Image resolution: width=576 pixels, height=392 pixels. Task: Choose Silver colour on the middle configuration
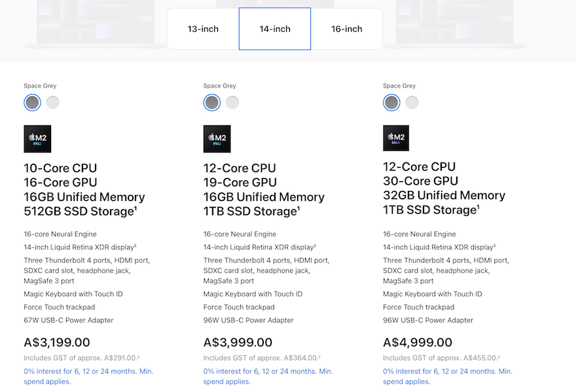point(232,102)
